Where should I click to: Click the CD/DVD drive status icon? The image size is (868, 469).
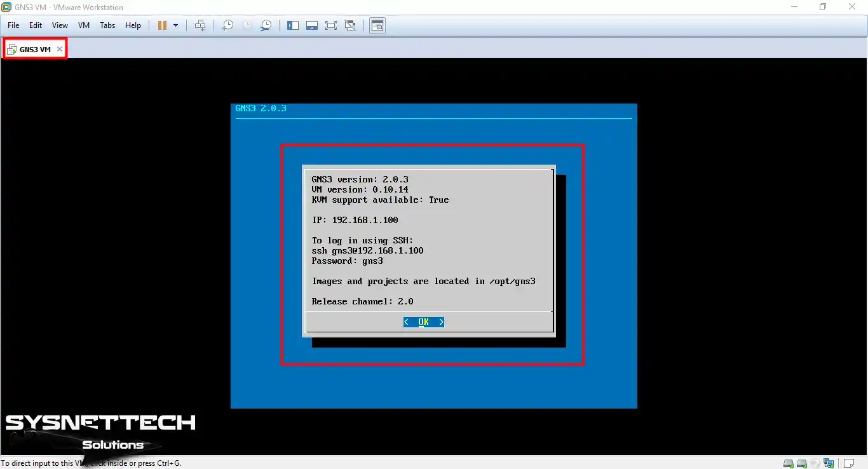pos(815,463)
